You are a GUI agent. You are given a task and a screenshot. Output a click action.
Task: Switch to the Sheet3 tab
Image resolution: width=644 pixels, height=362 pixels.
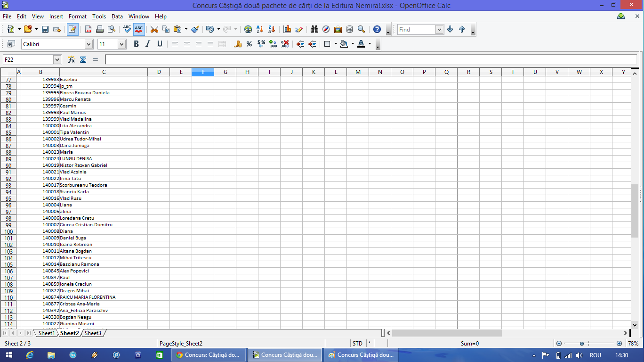(93, 333)
